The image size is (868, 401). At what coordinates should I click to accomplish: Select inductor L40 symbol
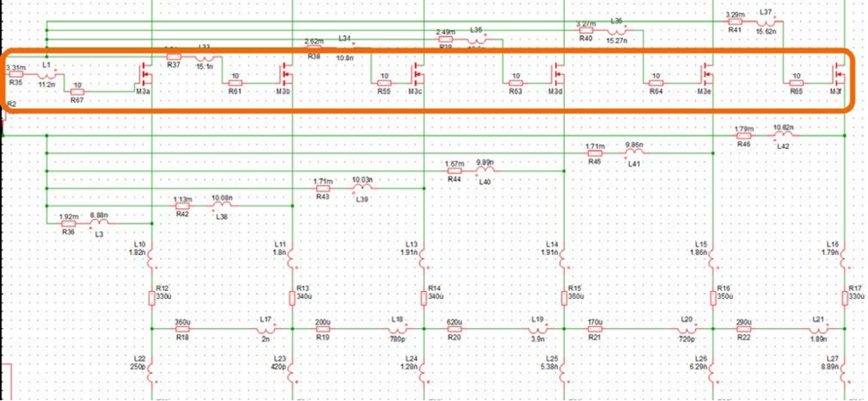click(x=486, y=171)
